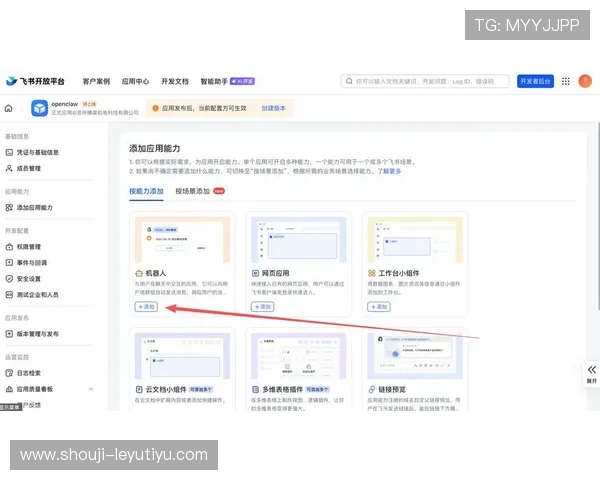This screenshot has width=600, height=480.
Task: Click the page vertical scrollbar
Action: pyautogui.click(x=598, y=216)
